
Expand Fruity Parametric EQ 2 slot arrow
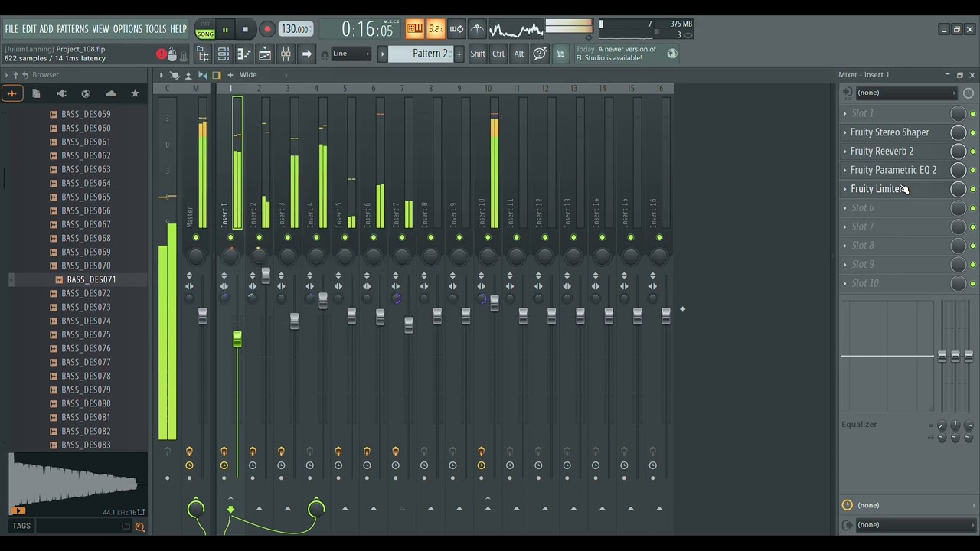coord(845,170)
